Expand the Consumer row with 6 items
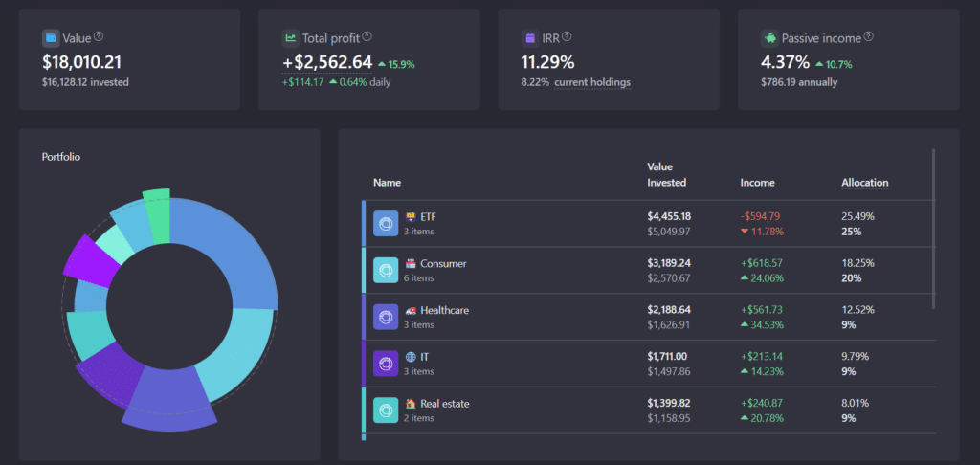 pos(649,271)
